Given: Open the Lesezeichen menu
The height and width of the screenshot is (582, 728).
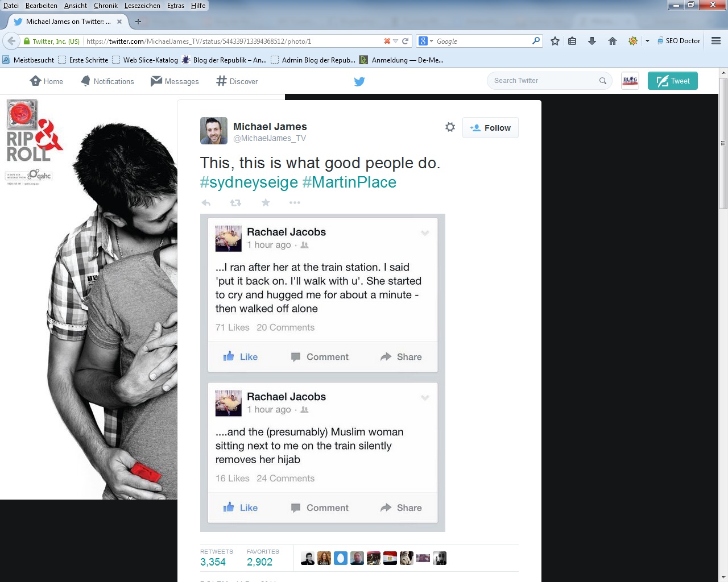Looking at the screenshot, I should [x=142, y=6].
